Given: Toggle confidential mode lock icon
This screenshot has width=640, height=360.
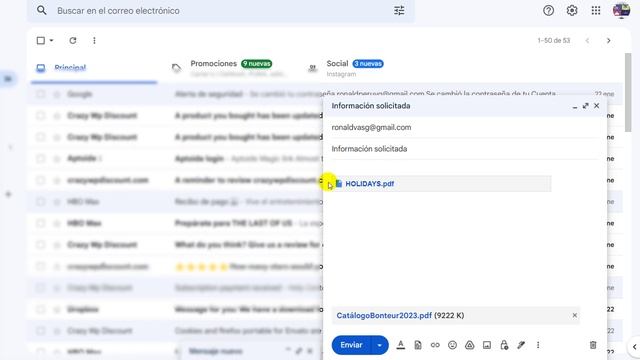Looking at the screenshot, I should (x=504, y=345).
